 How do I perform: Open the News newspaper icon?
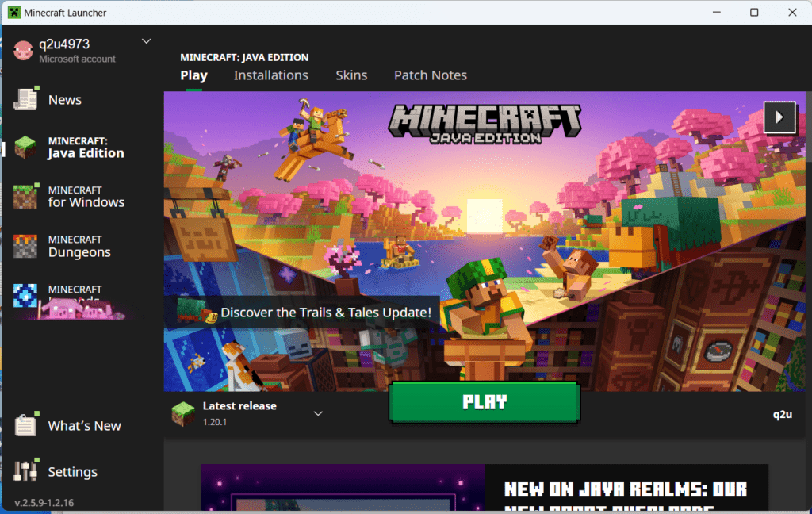click(25, 99)
